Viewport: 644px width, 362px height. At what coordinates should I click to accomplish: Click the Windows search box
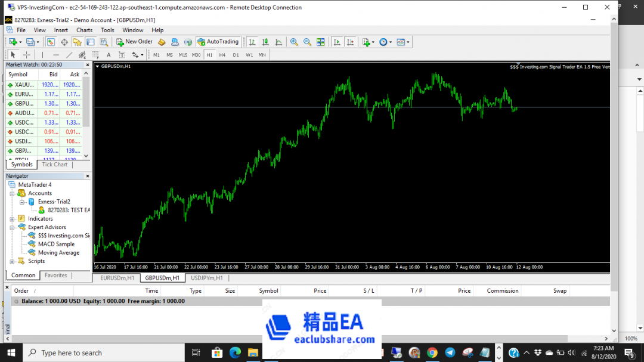point(104,352)
